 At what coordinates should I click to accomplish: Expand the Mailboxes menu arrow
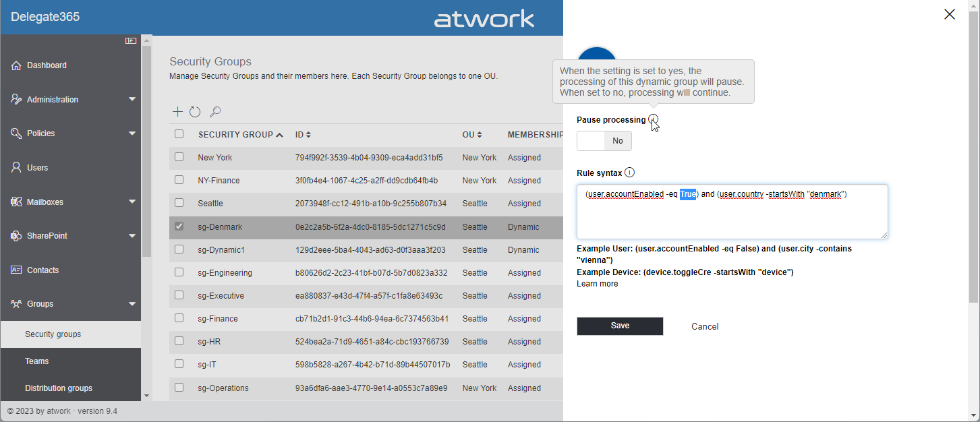tap(132, 202)
